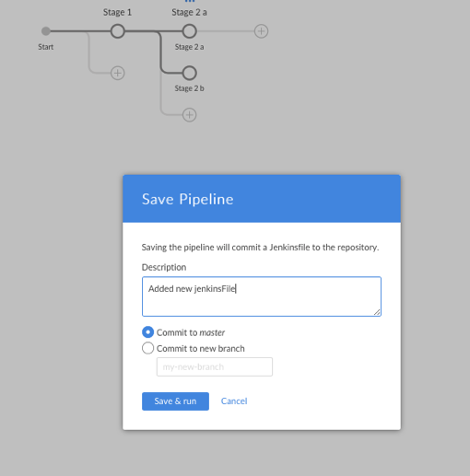470x476 pixels.
Task: Add a parallel stage below Stage 2 b
Action: point(189,115)
